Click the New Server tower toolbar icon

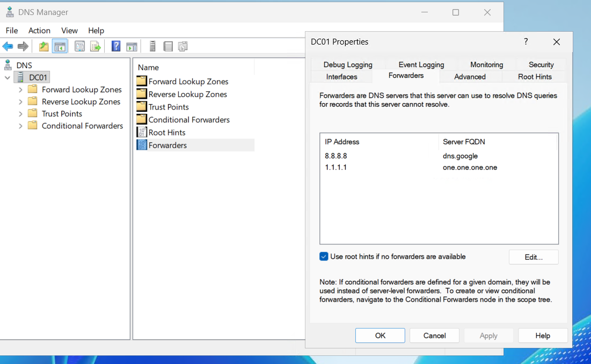tap(152, 46)
